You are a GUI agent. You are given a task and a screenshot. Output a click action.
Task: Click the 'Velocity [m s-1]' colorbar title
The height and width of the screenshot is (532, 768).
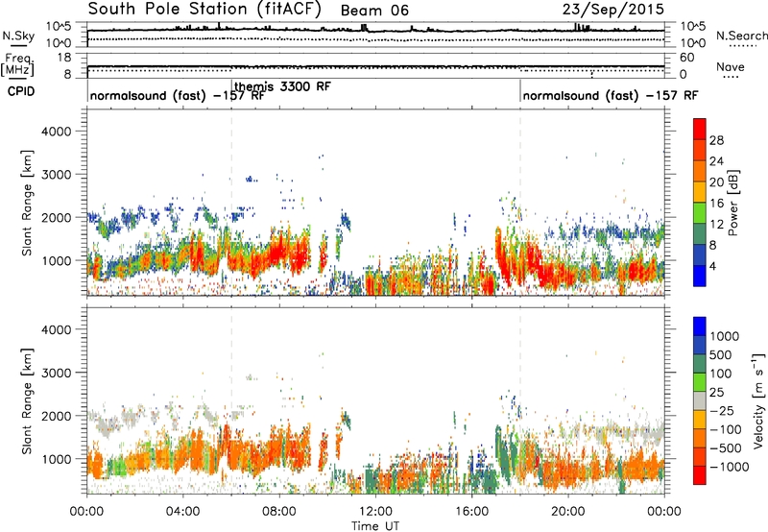pos(759,400)
